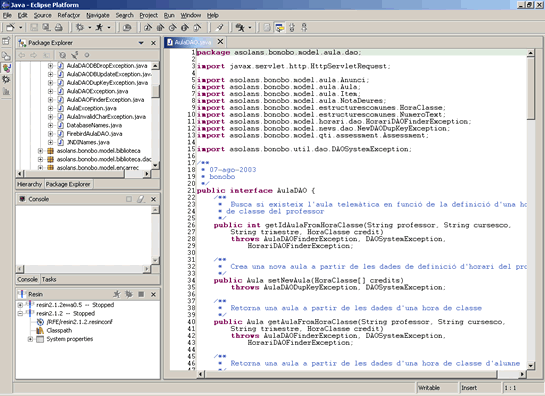Screen dimensions: 545x396
Task: Click the New Java Package icon
Action: point(160,27)
